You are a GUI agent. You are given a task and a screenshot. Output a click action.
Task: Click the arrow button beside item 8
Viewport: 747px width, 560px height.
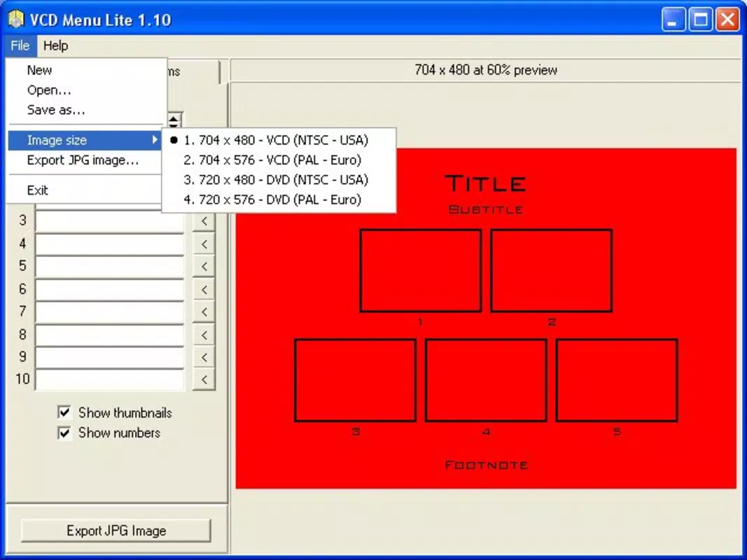click(x=204, y=335)
